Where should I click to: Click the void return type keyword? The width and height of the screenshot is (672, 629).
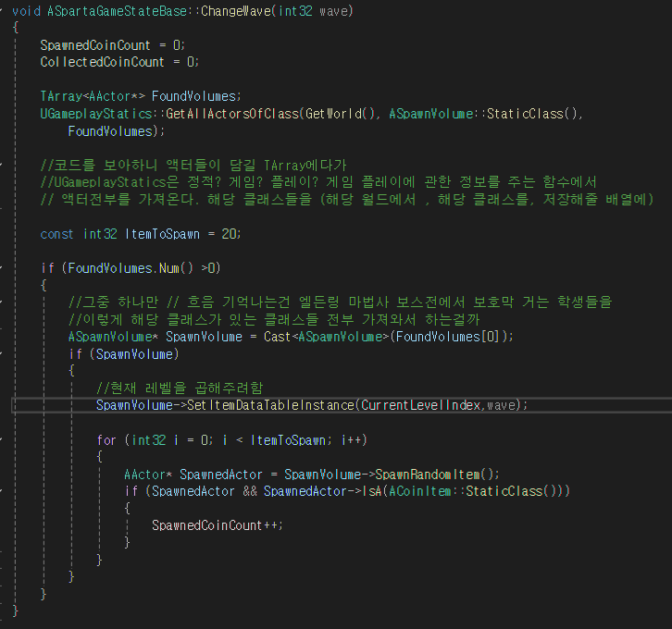[27, 11]
